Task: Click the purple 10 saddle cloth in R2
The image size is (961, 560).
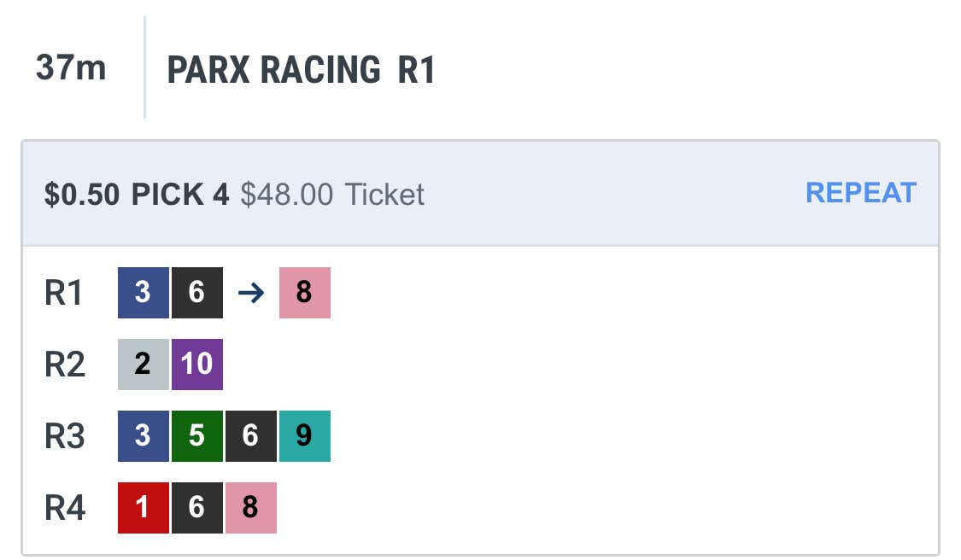Action: [x=197, y=364]
